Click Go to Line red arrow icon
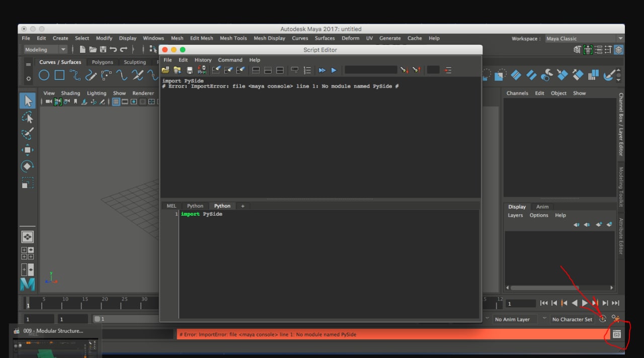The image size is (644, 358). coord(447,70)
